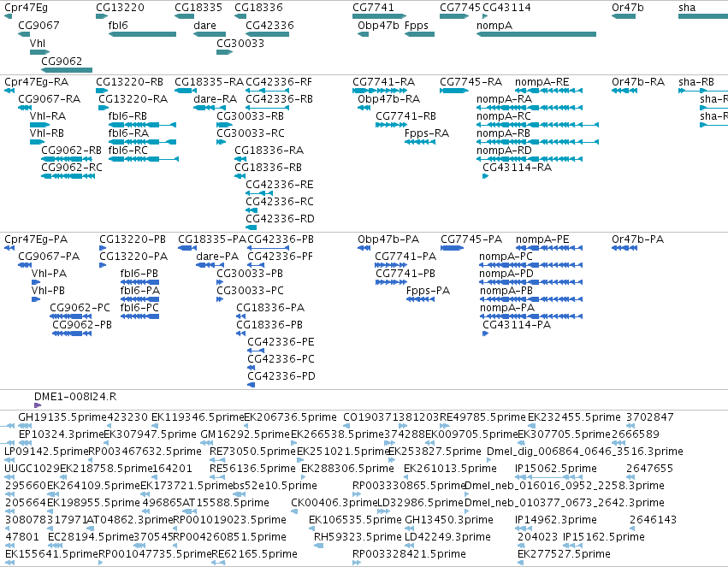Select EST label GH13450.3prime
Screen dimensions: 728x567
point(448,520)
